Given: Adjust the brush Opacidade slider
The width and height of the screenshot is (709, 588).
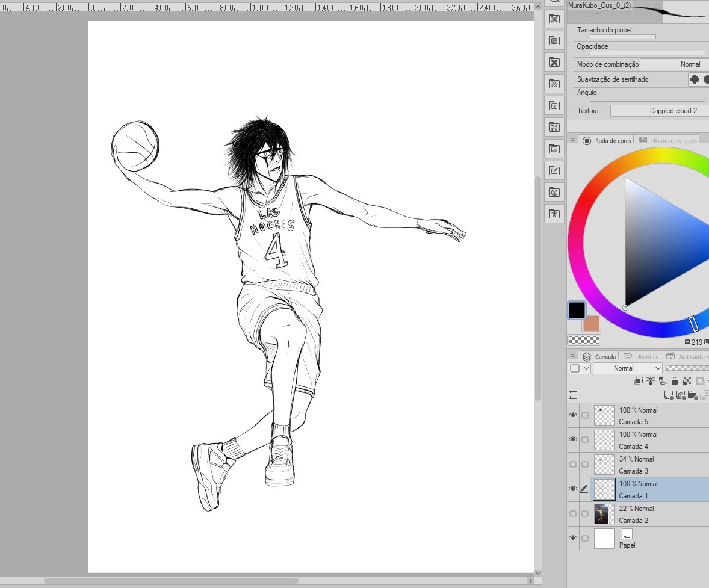Looking at the screenshot, I should [648, 53].
